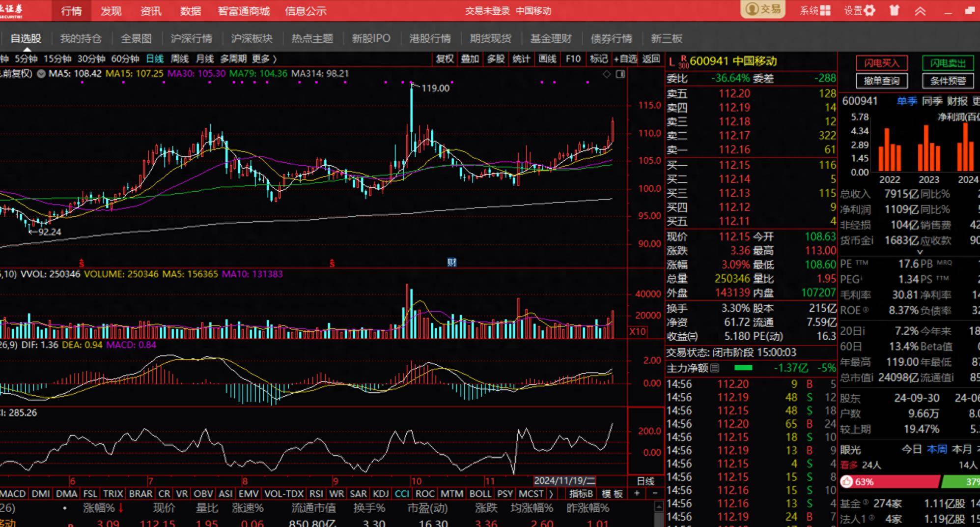Click 闪电卖出 quick sell button
Viewport: 980px width, 527px height.
pos(948,63)
